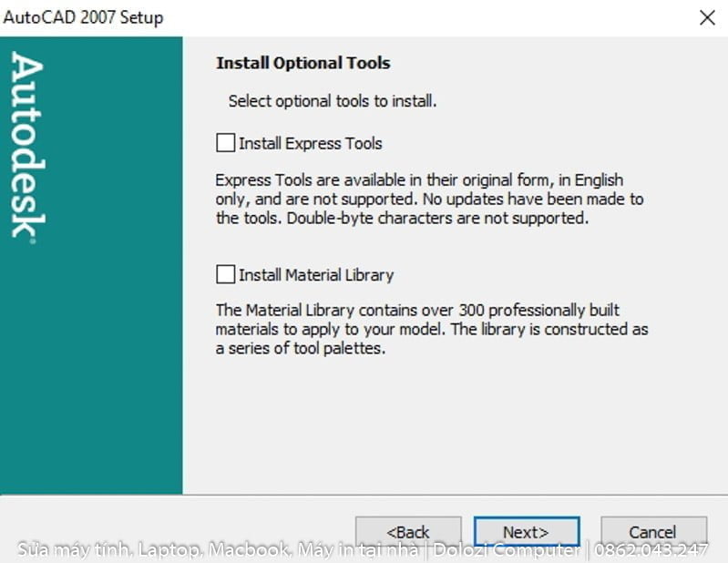
Task: Click the Material Library description paragraph
Action: coord(431,329)
